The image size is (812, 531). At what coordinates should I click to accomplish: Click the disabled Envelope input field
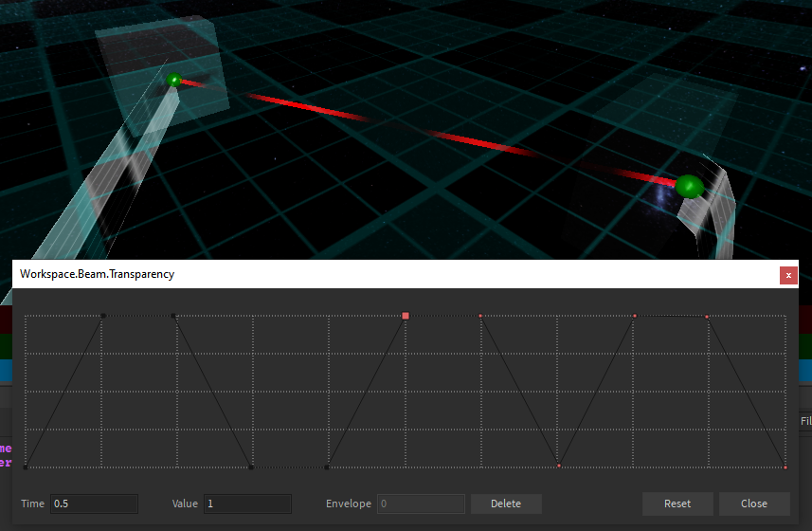[421, 504]
